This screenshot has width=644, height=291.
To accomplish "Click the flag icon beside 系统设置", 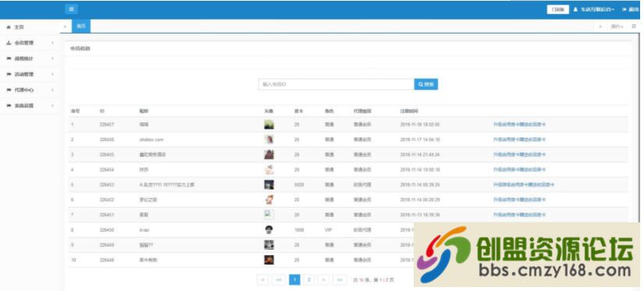I will (9, 105).
